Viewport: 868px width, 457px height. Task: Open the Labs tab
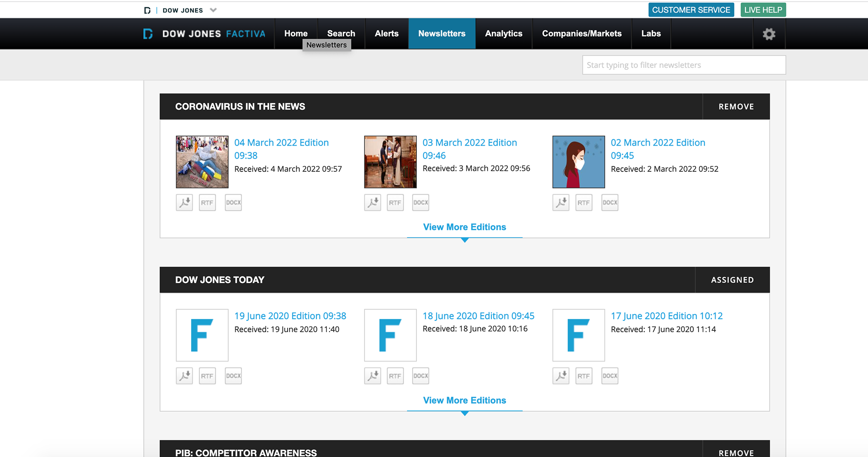click(651, 33)
